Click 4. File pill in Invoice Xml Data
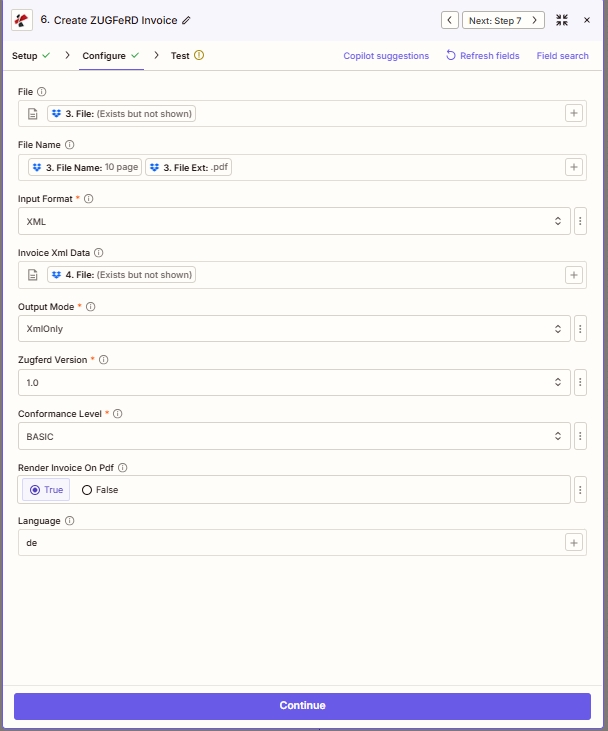 click(x=121, y=275)
